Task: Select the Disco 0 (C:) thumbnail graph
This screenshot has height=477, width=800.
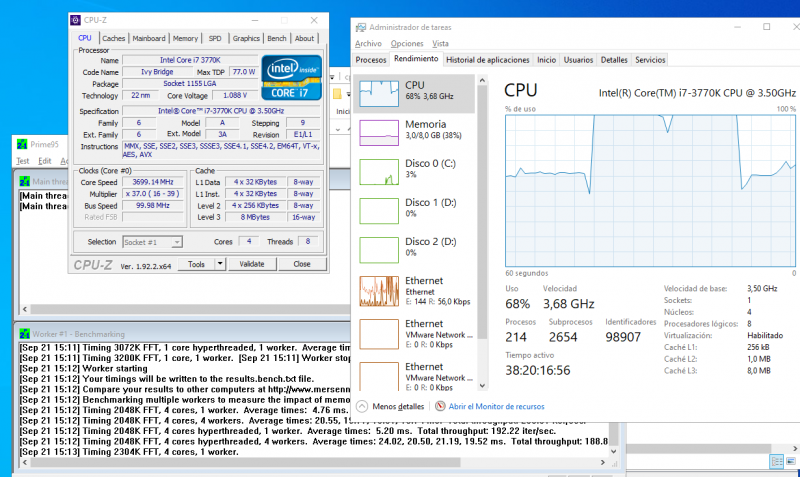Action: point(379,172)
